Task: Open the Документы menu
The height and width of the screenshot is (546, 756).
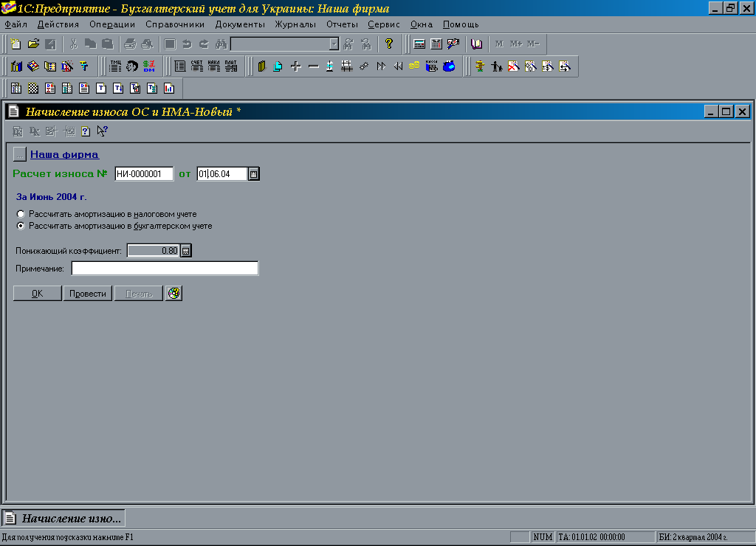Action: (240, 24)
